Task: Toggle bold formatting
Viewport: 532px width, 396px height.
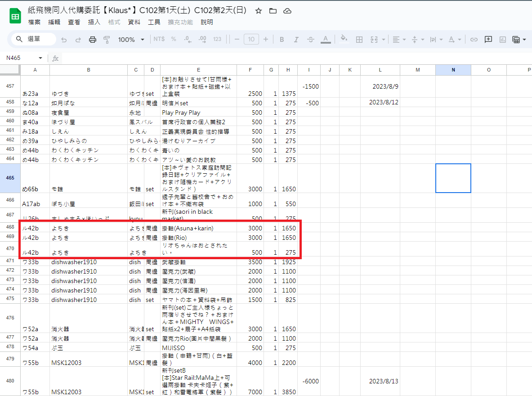Action: click(x=282, y=40)
